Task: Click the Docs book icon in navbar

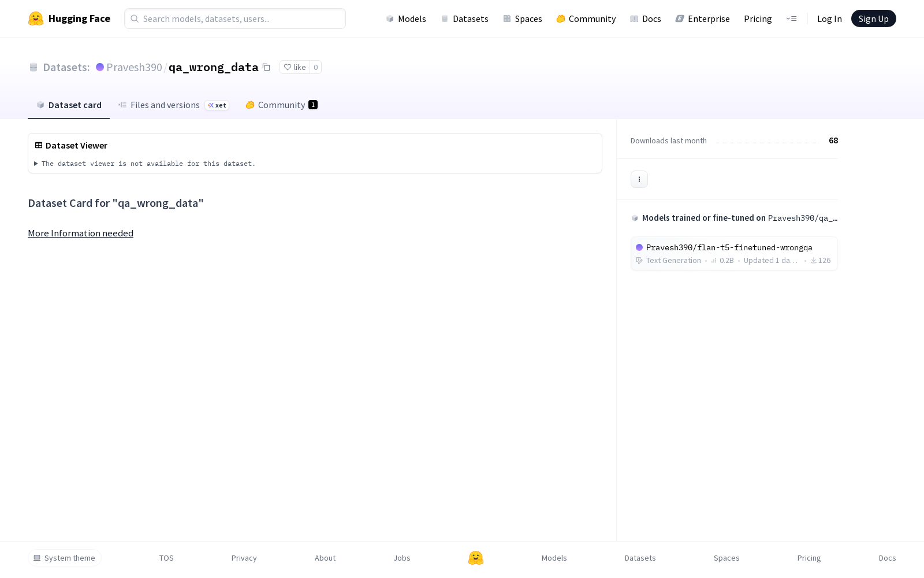Action: [634, 18]
